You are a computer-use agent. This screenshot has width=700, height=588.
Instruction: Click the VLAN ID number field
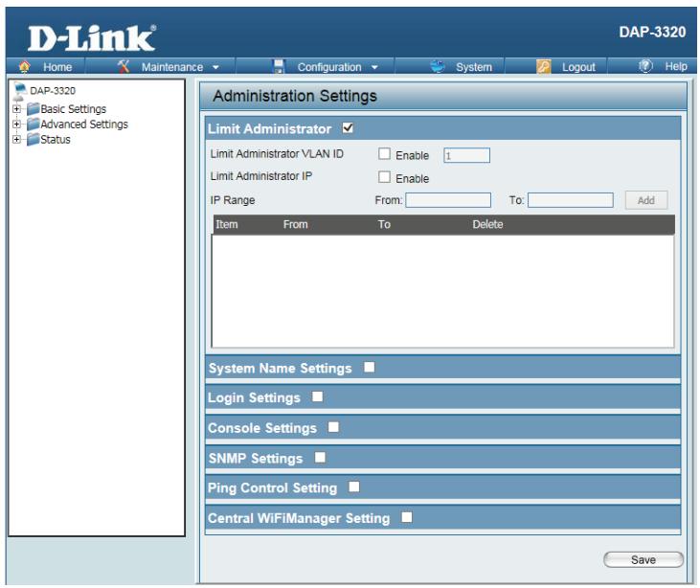[466, 155]
